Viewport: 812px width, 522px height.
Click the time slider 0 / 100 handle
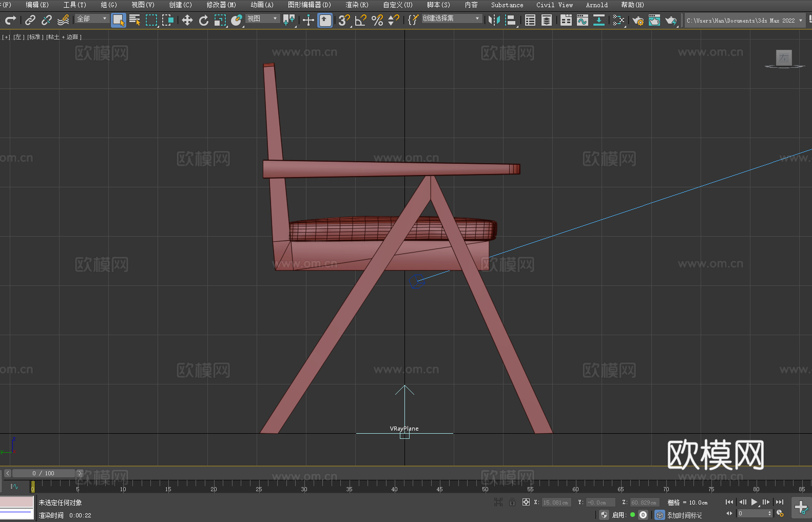click(44, 473)
